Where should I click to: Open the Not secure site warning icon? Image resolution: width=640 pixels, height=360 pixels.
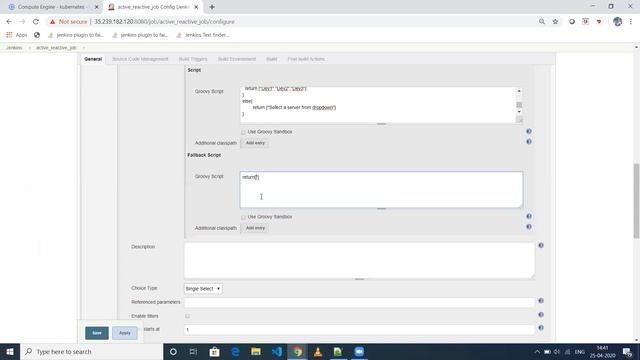(52, 22)
